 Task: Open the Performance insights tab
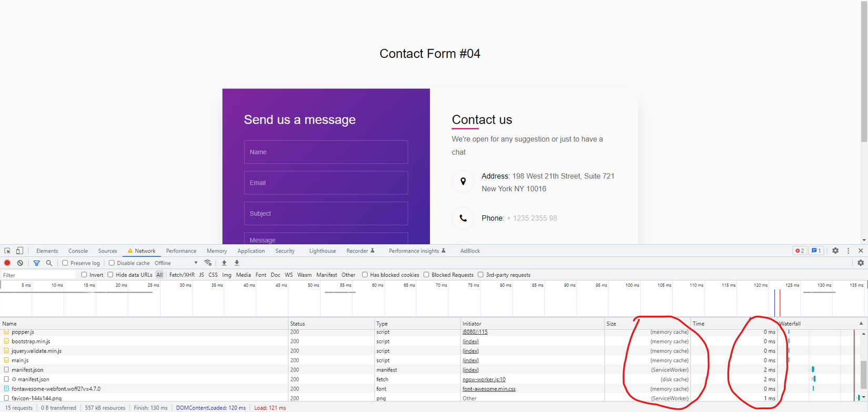pyautogui.click(x=417, y=251)
